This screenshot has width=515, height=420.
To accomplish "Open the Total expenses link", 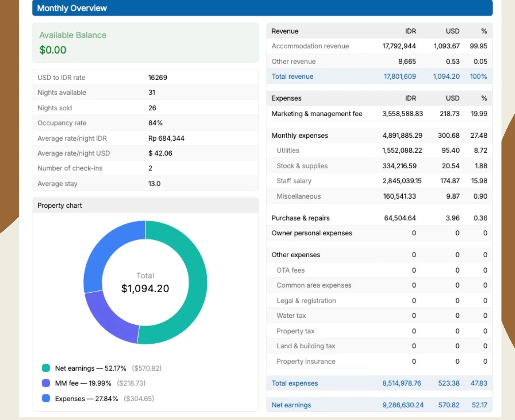I will pos(294,383).
